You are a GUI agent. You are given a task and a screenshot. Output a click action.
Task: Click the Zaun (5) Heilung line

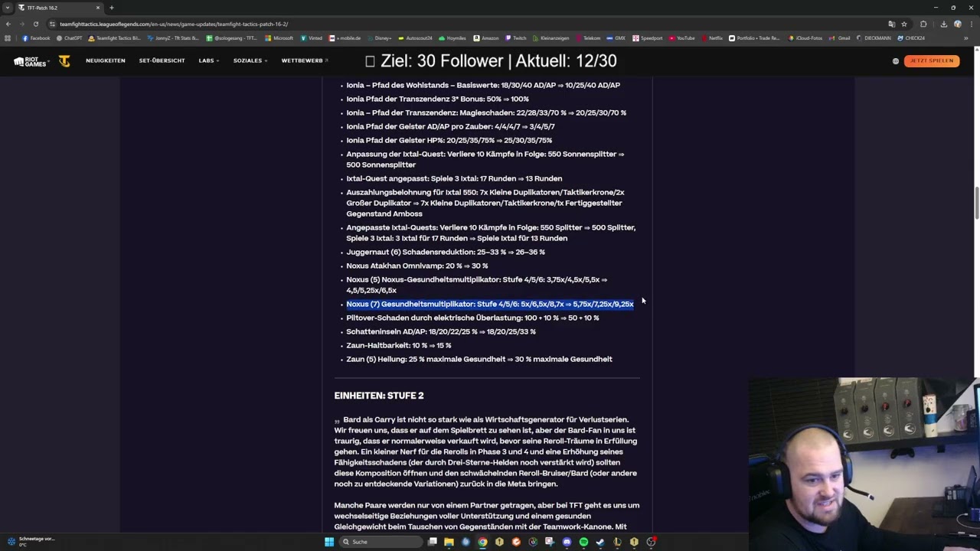coord(479,359)
